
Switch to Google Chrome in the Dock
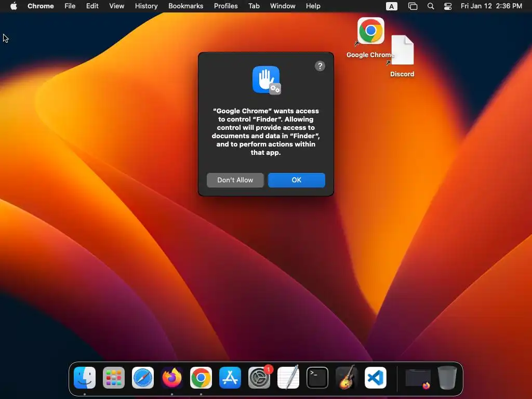[201, 377]
